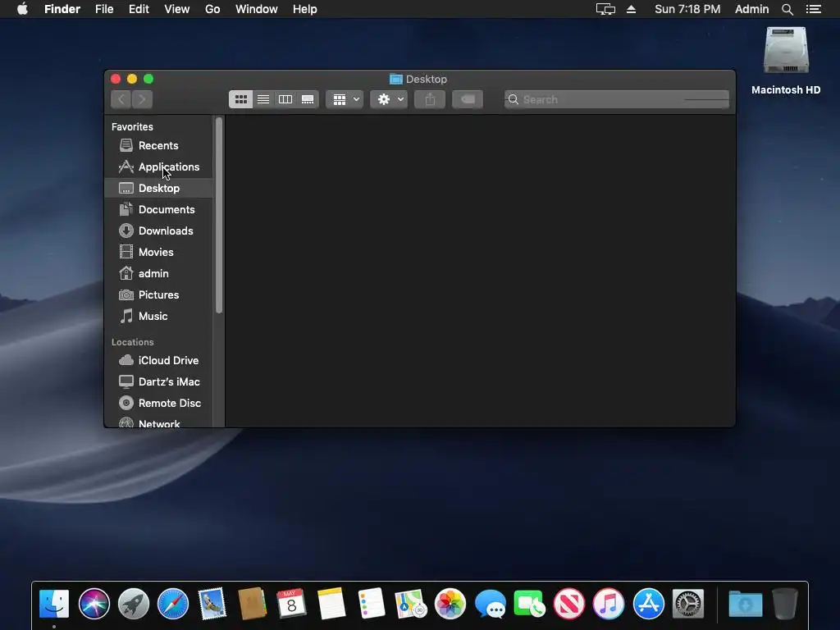Open App Store from the Dock

click(x=648, y=604)
